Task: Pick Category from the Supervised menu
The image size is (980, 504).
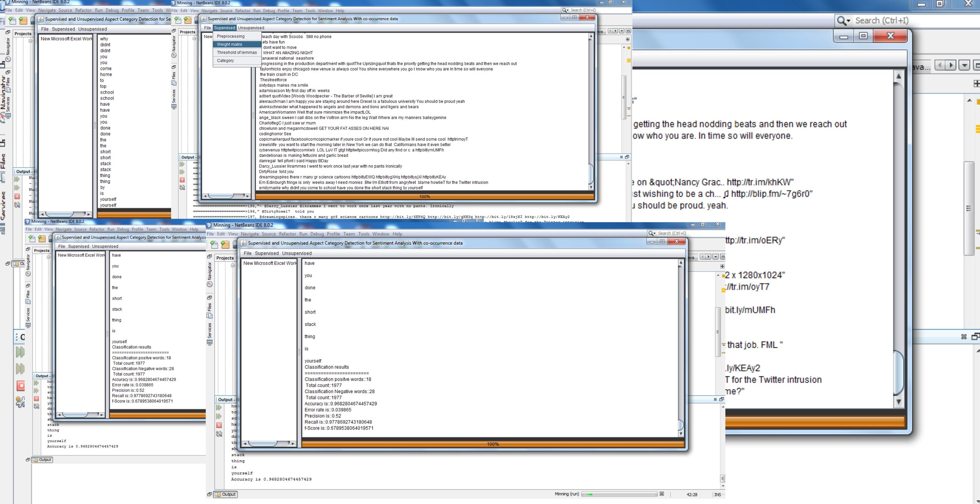Action: (x=225, y=61)
